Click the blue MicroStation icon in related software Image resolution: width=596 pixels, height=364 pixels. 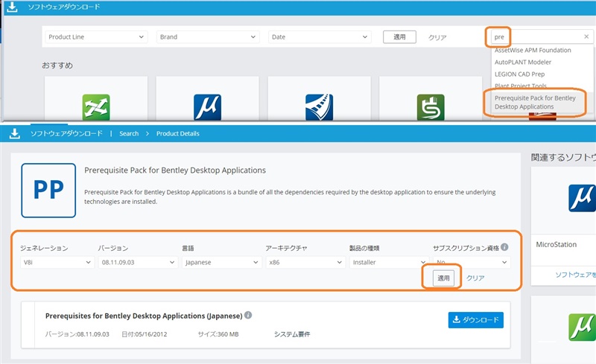[x=582, y=198]
